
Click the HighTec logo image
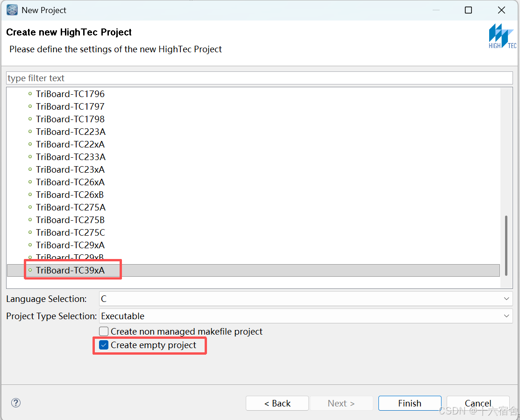[502, 36]
